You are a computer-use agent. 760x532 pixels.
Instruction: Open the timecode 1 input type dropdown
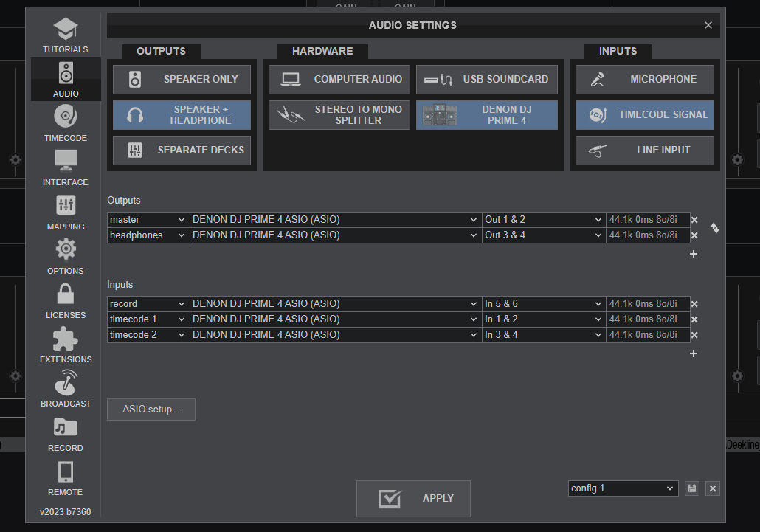point(148,319)
